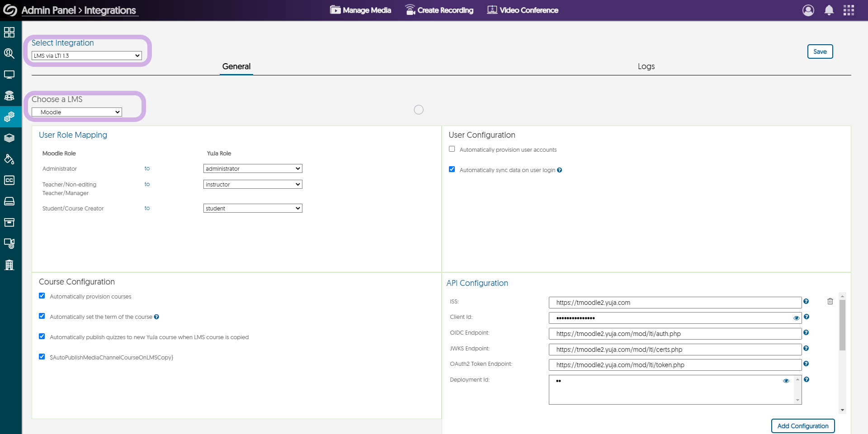Screen dimensions: 868x434
Task: Open YuJa role dropdown for Administrator
Action: click(x=253, y=168)
